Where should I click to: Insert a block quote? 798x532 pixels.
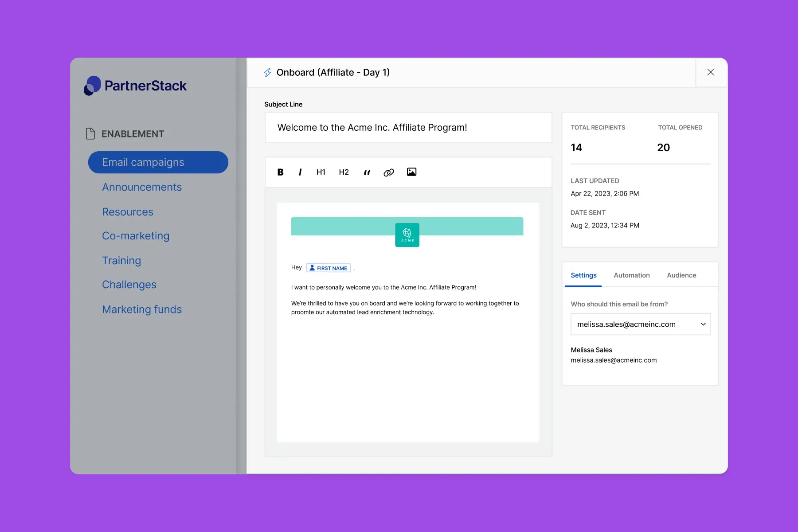click(367, 172)
